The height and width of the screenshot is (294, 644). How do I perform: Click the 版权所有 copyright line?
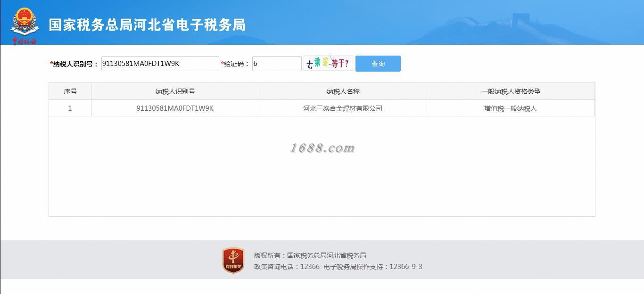coord(310,255)
